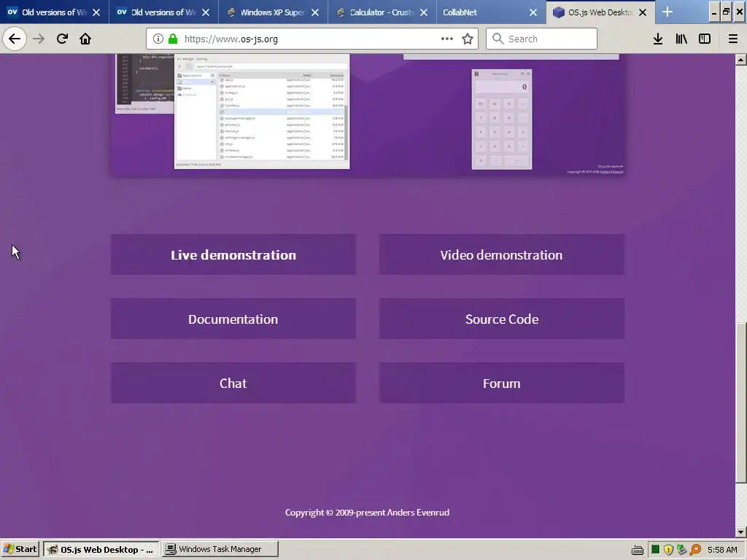Open the Downloads arrow panel
The image size is (747, 560).
tap(658, 39)
